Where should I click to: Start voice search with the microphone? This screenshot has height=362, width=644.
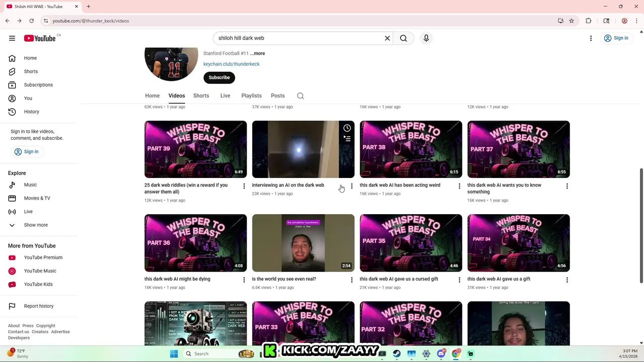click(426, 38)
